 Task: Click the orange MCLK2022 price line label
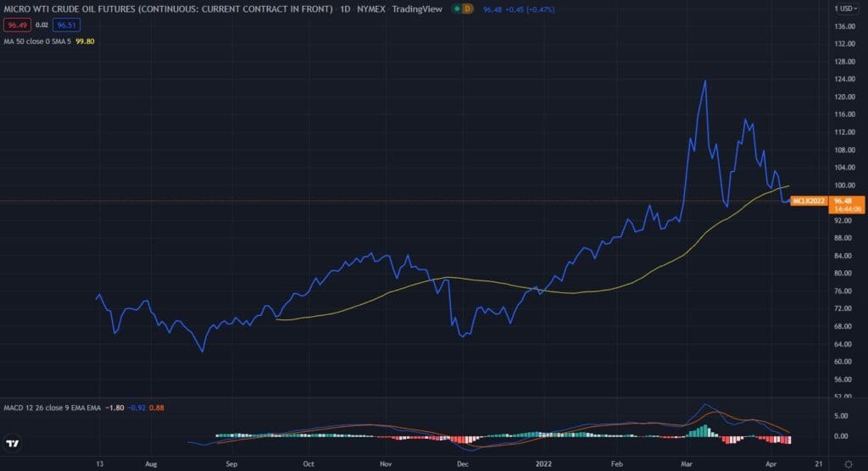[809, 201]
